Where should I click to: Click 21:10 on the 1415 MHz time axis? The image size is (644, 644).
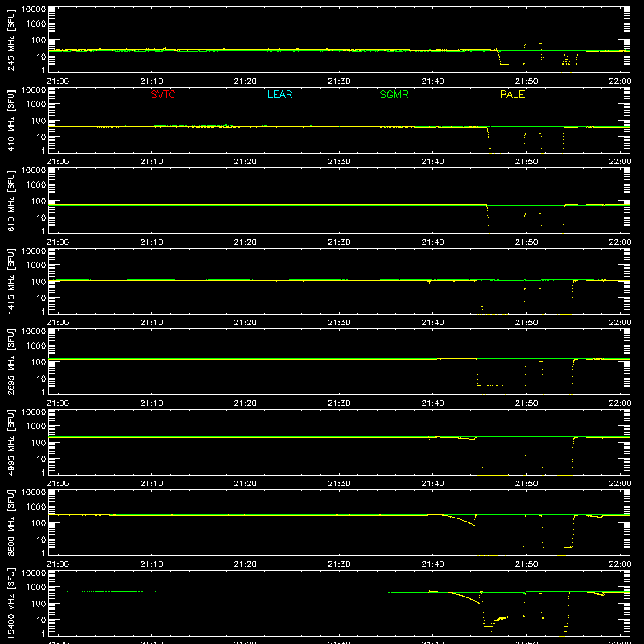[x=151, y=323]
